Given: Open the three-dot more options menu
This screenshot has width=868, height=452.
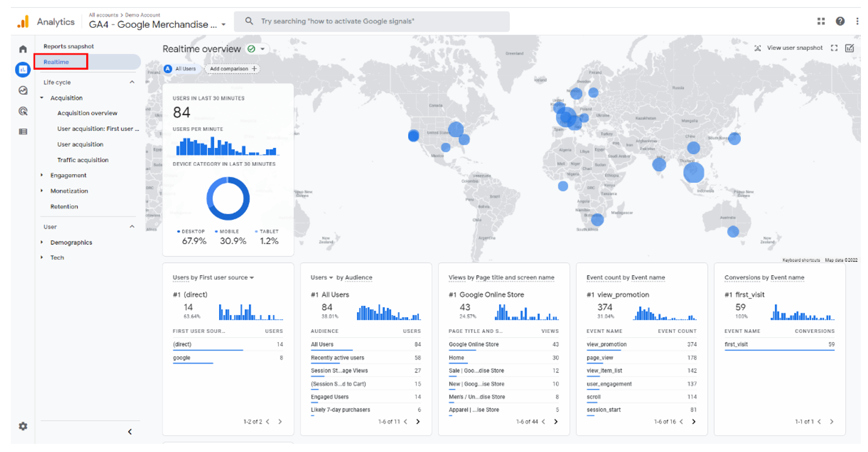Looking at the screenshot, I should (857, 21).
